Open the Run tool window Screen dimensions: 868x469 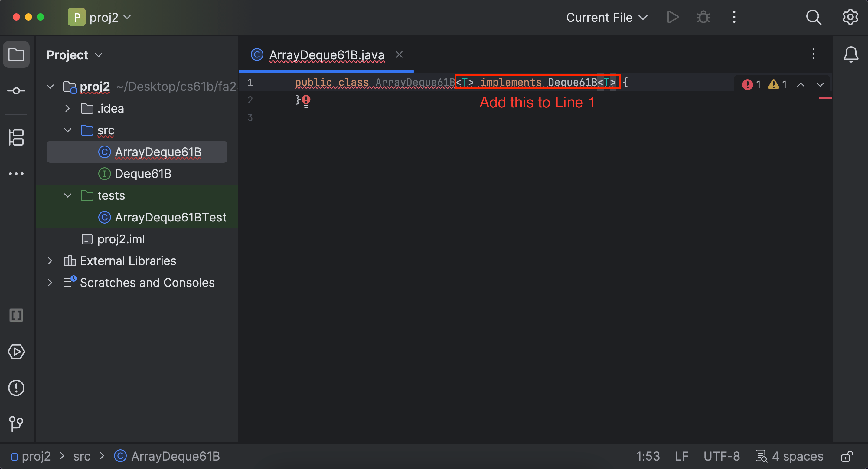pos(16,352)
